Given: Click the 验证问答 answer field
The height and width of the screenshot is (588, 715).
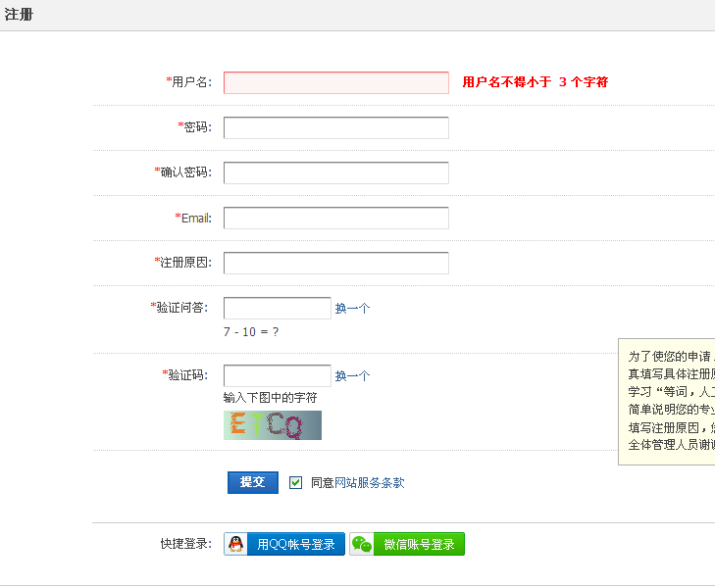Looking at the screenshot, I should [x=277, y=309].
